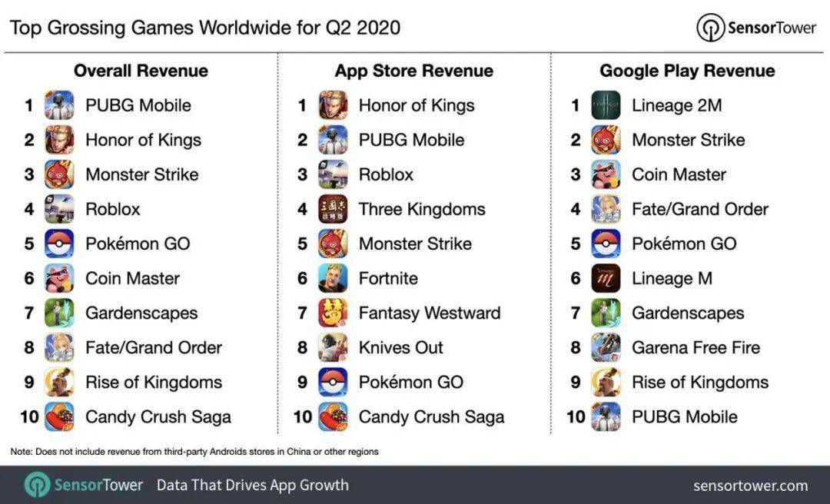830x504 pixels.
Task: Click the Roblox name in Overall Revenue
Action: point(113,209)
